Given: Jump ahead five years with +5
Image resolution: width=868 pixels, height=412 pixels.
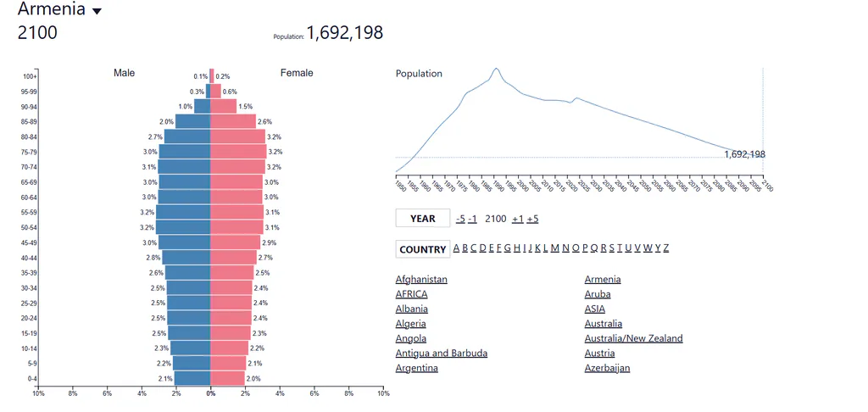Looking at the screenshot, I should click(x=532, y=219).
